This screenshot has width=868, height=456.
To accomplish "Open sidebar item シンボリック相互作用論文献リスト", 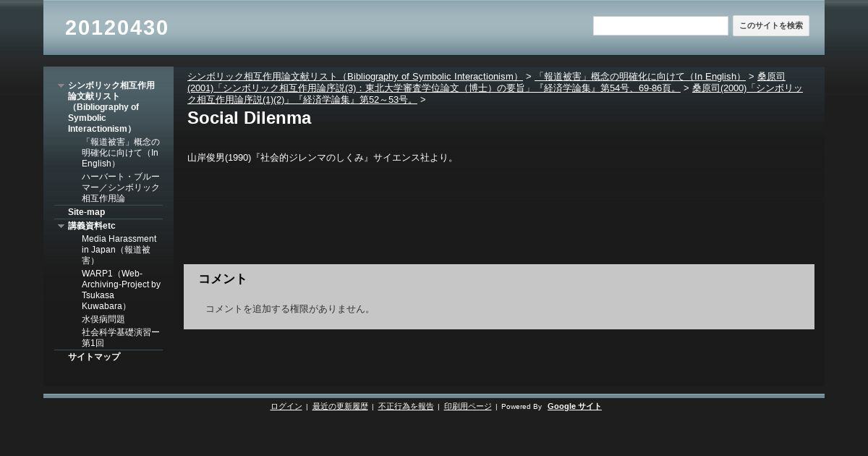I will tap(112, 107).
